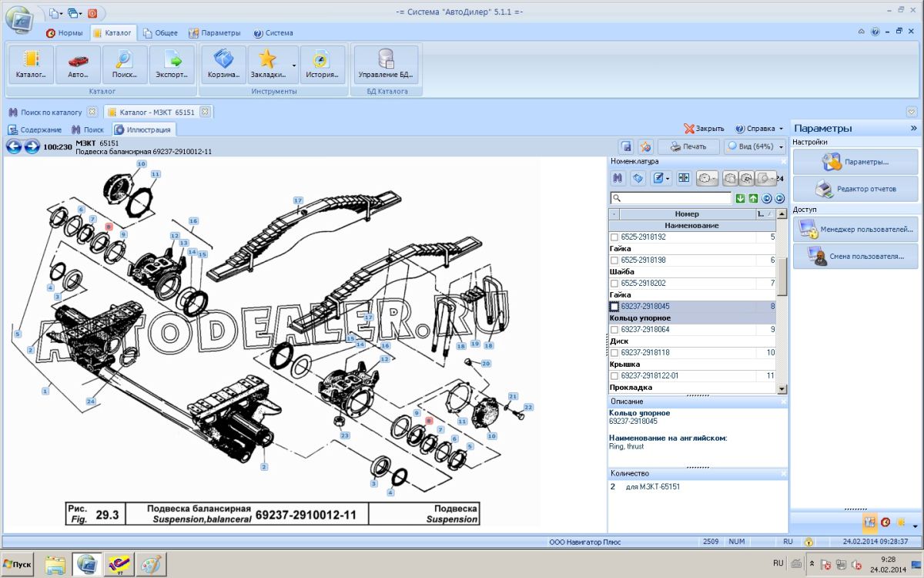Check the box for part 6525-2918202

[614, 284]
